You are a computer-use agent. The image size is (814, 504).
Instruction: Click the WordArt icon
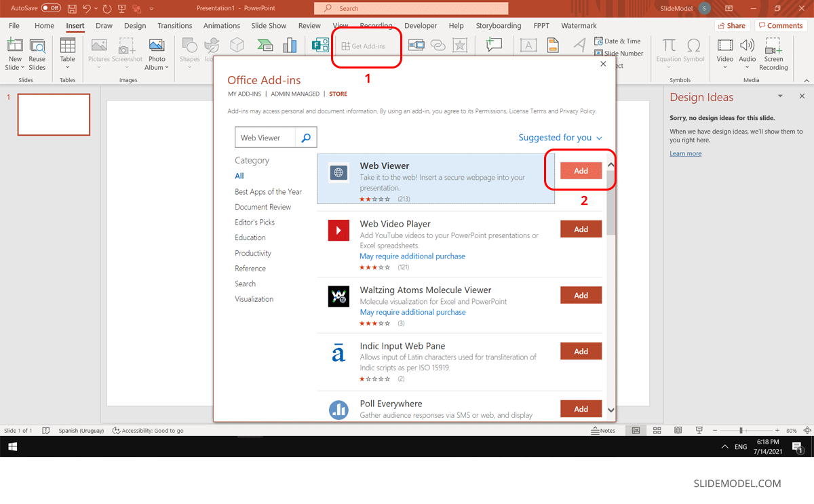(579, 45)
